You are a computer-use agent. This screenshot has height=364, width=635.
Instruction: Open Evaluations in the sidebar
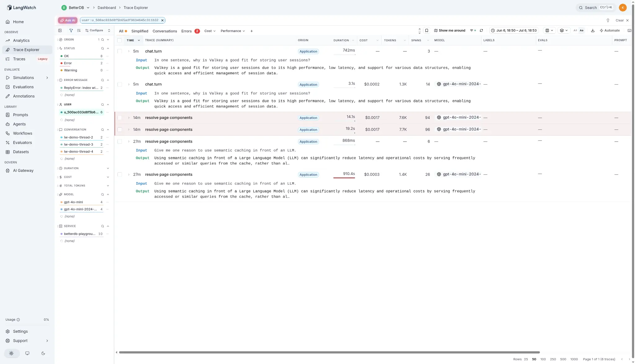coord(27,87)
